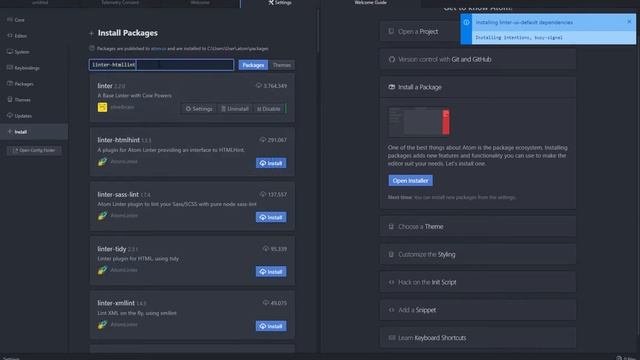
Task: Click the linter-htmlhint author avatar icon
Action: coord(102,162)
